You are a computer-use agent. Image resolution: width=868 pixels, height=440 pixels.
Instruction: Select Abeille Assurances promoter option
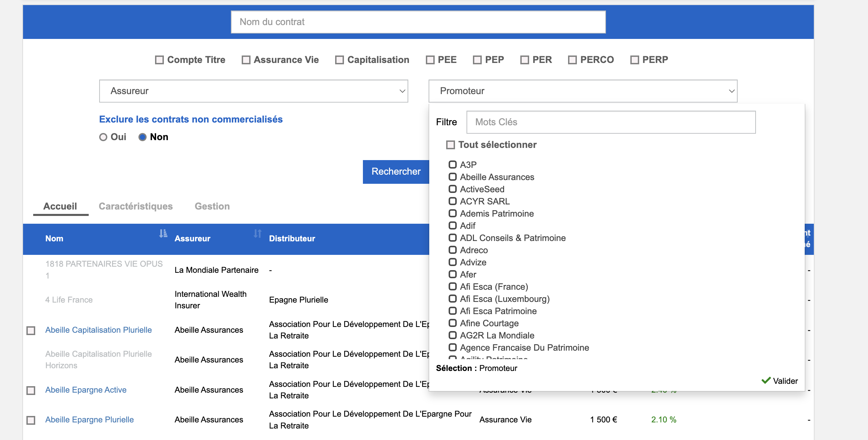click(453, 177)
